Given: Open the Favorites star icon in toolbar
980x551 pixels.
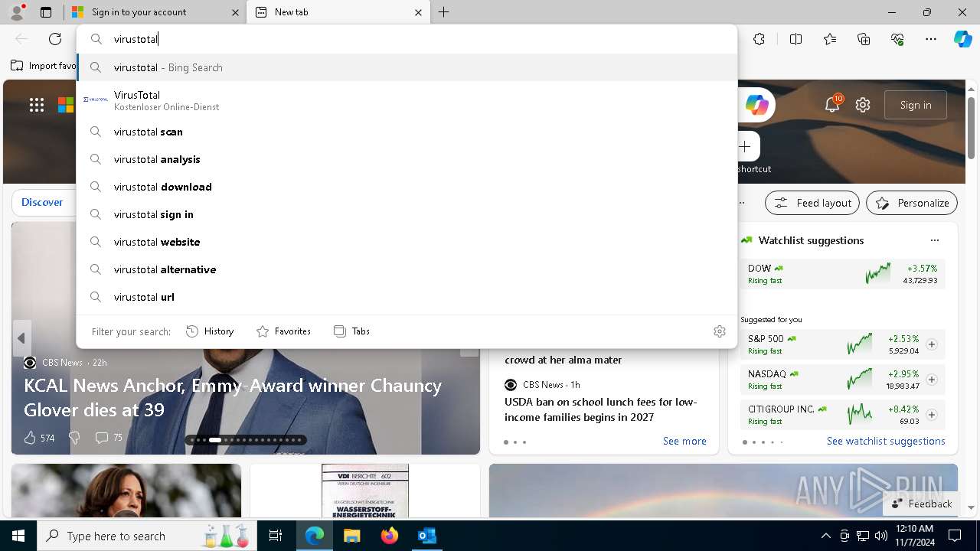Looking at the screenshot, I should [830, 39].
